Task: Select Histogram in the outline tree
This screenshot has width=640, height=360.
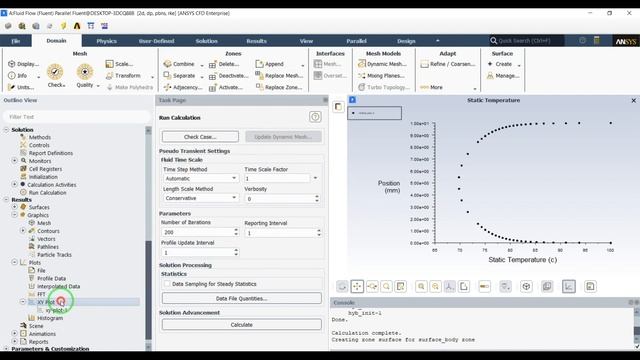Action: point(50,318)
